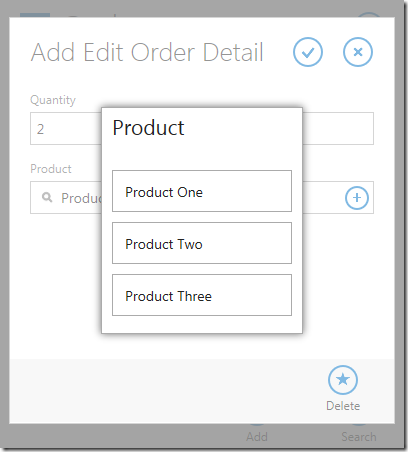
Task: Click the Product search input field
Action: click(66, 198)
